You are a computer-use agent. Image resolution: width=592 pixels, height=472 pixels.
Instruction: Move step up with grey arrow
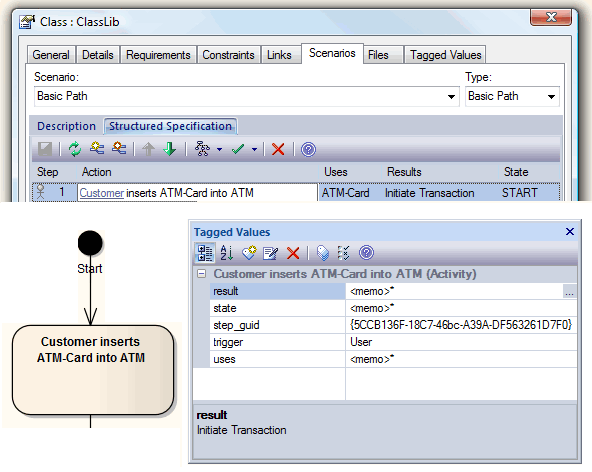coord(148,149)
